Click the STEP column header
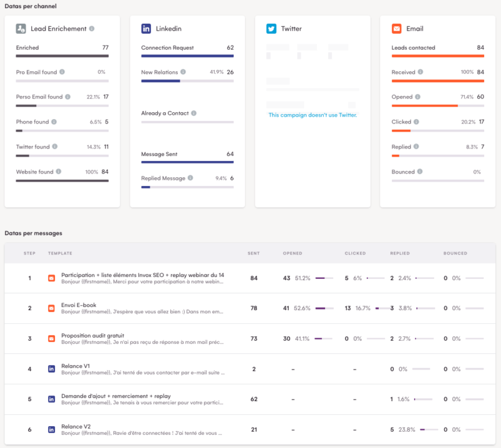The height and width of the screenshot is (448, 501). [x=29, y=253]
